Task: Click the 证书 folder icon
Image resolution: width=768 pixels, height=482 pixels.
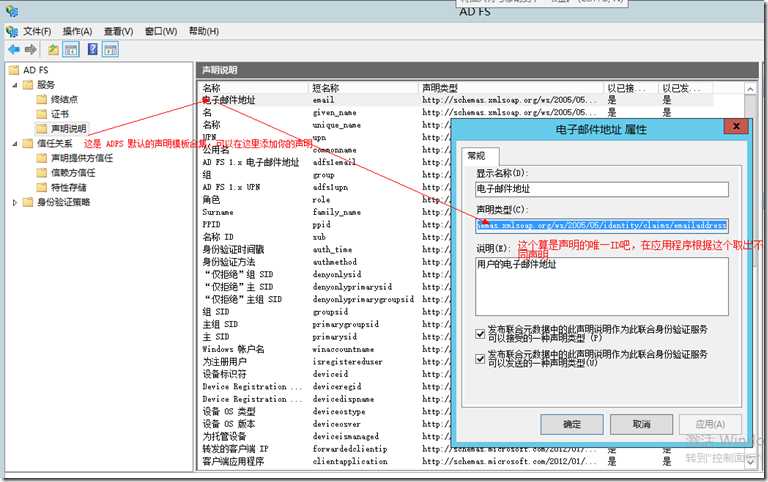Action: (42, 114)
